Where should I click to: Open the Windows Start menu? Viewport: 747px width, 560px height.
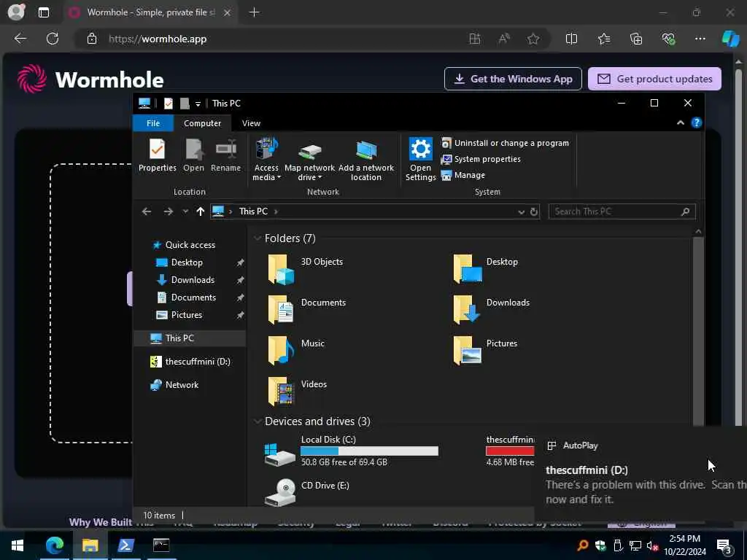point(18,545)
